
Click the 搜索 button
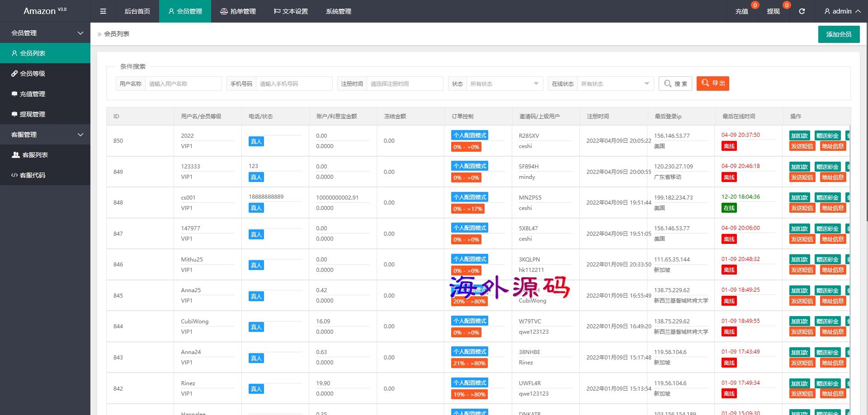pos(675,84)
